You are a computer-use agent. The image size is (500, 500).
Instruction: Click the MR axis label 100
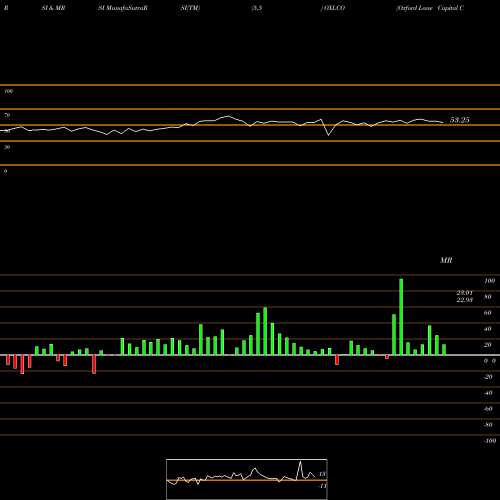[489, 281]
